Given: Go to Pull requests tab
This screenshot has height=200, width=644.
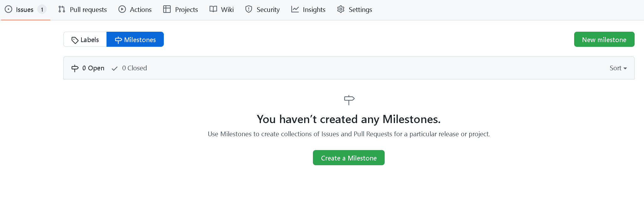Looking at the screenshot, I should tap(83, 10).
